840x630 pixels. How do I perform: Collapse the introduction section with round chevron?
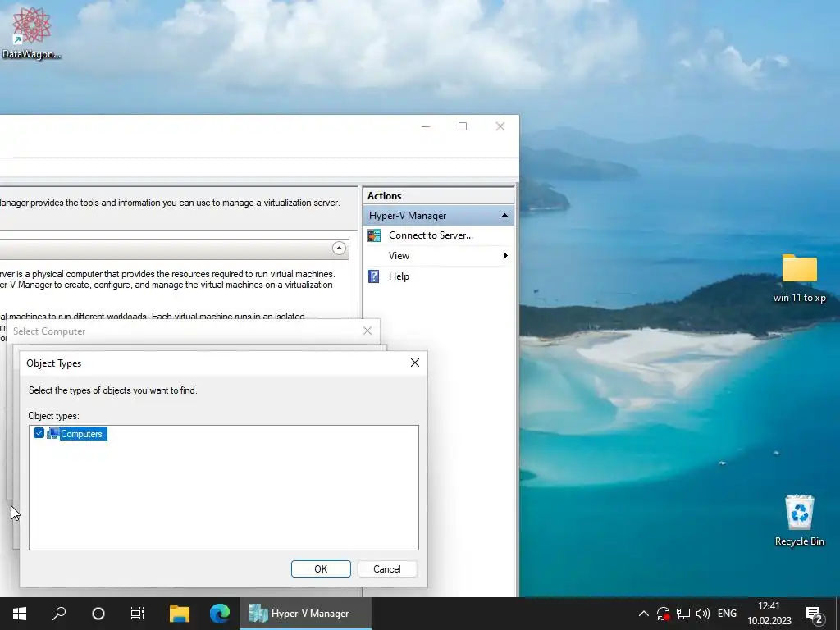point(339,248)
